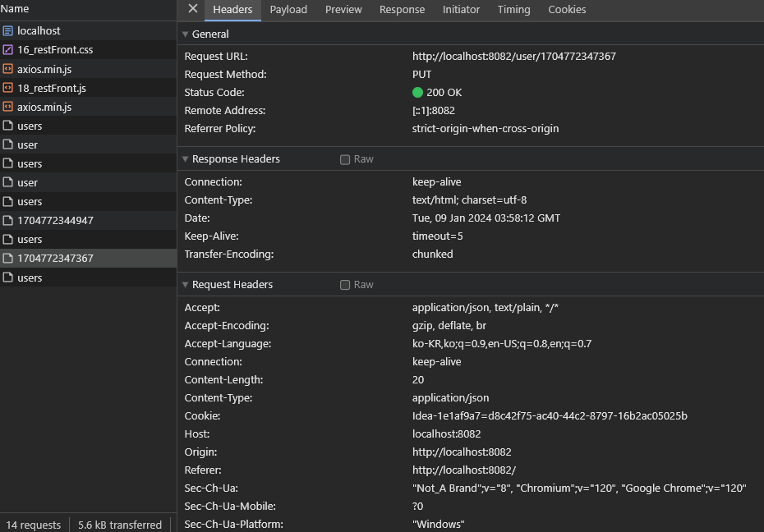Click the stylesheet icon beside 16_restFront.css

coord(7,49)
